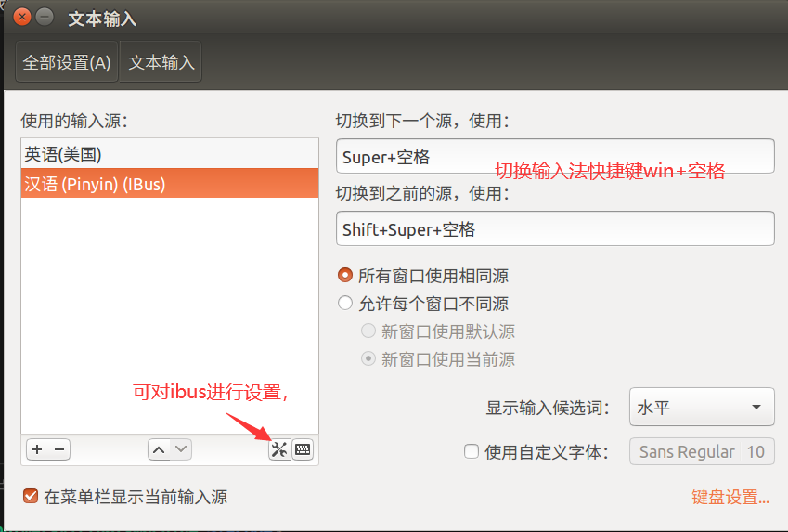
Task: Remove selected input source with minus button
Action: pyautogui.click(x=59, y=449)
